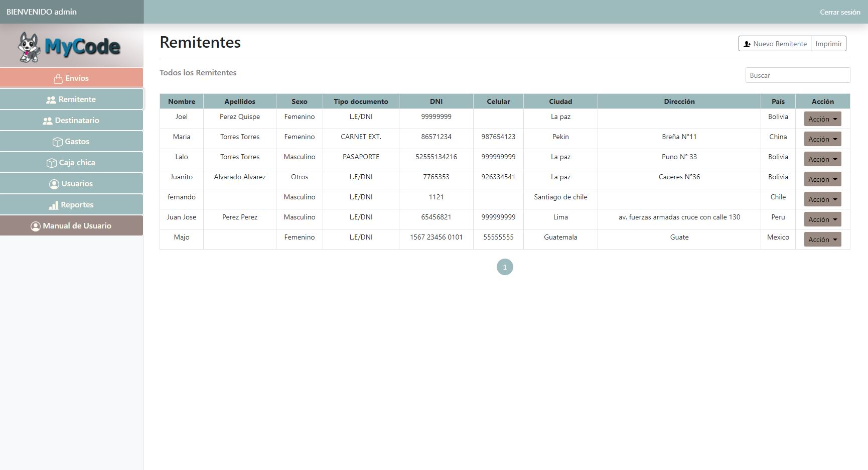Expand the Acción dropdown for Maria
Image resolution: width=868 pixels, height=470 pixels.
tap(822, 139)
